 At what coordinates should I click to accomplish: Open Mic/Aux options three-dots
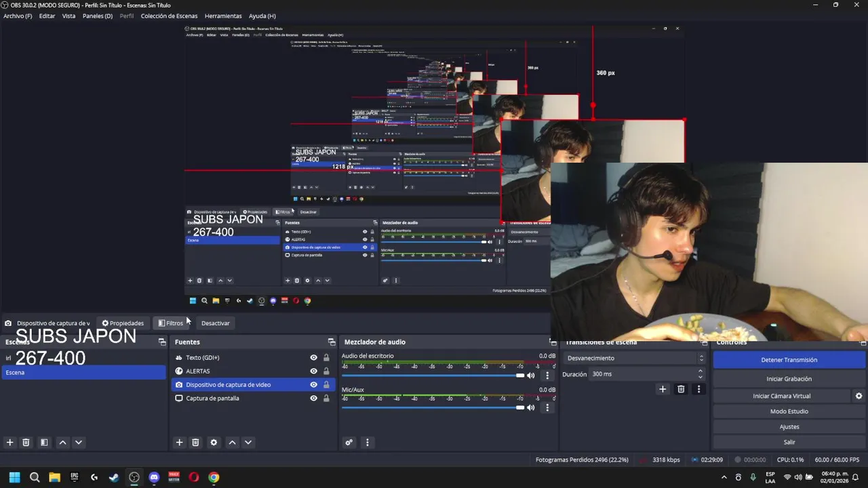(547, 408)
